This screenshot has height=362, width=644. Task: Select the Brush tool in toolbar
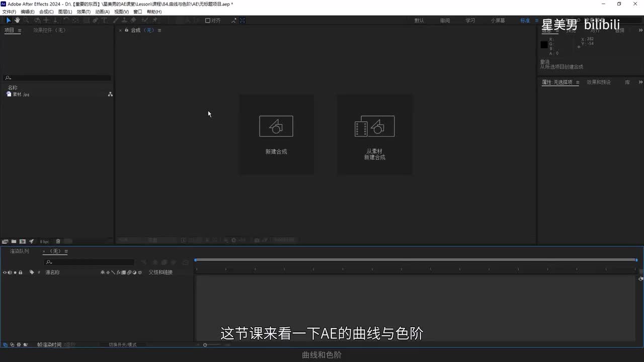pos(116,21)
